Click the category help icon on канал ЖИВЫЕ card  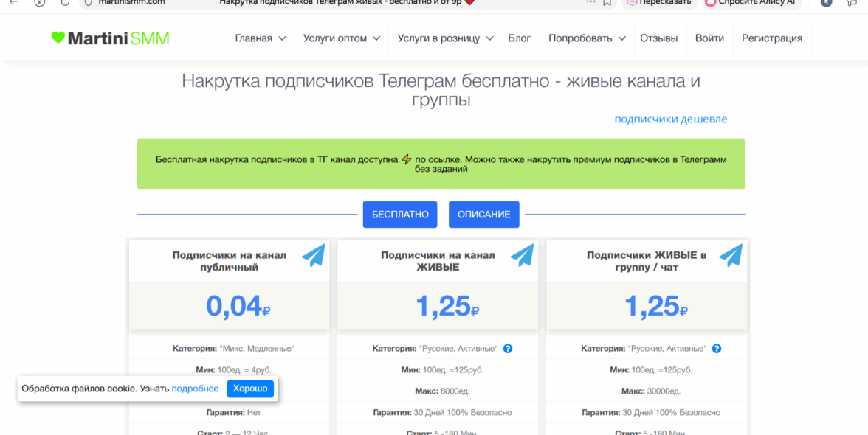(x=508, y=349)
